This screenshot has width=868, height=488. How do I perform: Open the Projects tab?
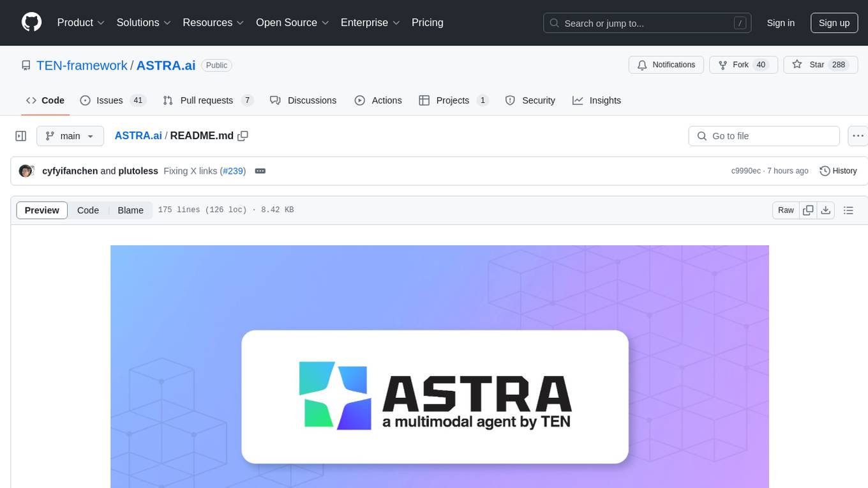pos(454,100)
